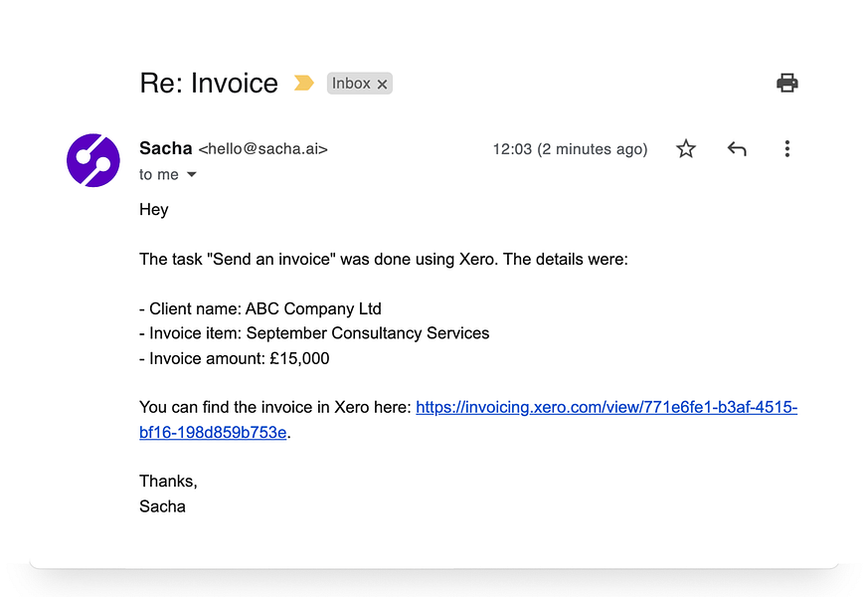Click the 'Thanks,' closing line
Screen dimensions: 868x597
pos(168,481)
